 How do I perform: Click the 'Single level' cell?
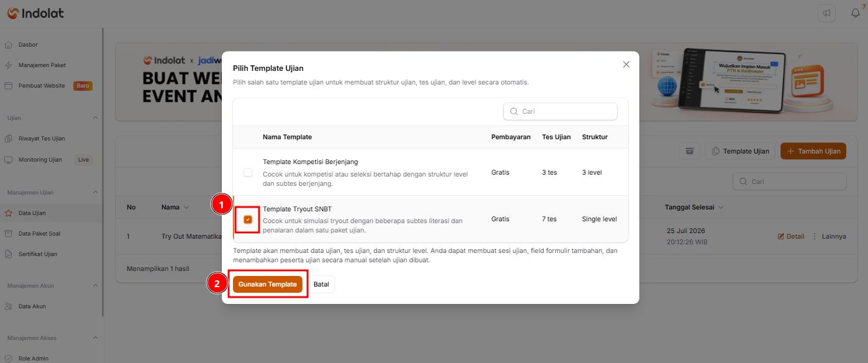click(600, 219)
